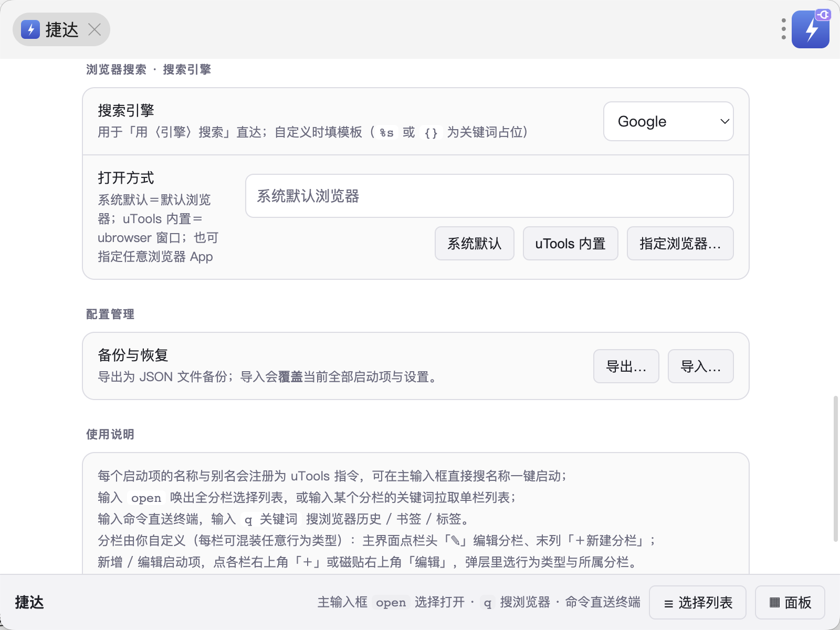Viewport: 840px width, 630px height.
Task: Click the 备份与恢复 setting title
Action: click(x=133, y=355)
